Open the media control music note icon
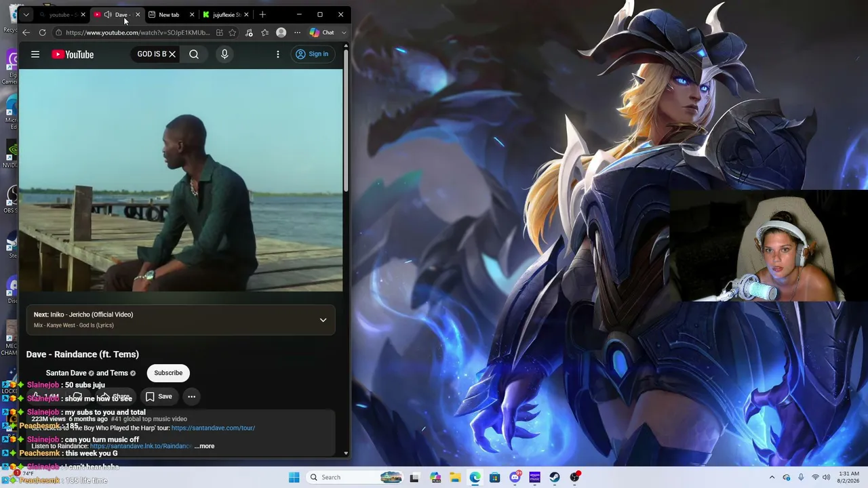 coord(249,33)
